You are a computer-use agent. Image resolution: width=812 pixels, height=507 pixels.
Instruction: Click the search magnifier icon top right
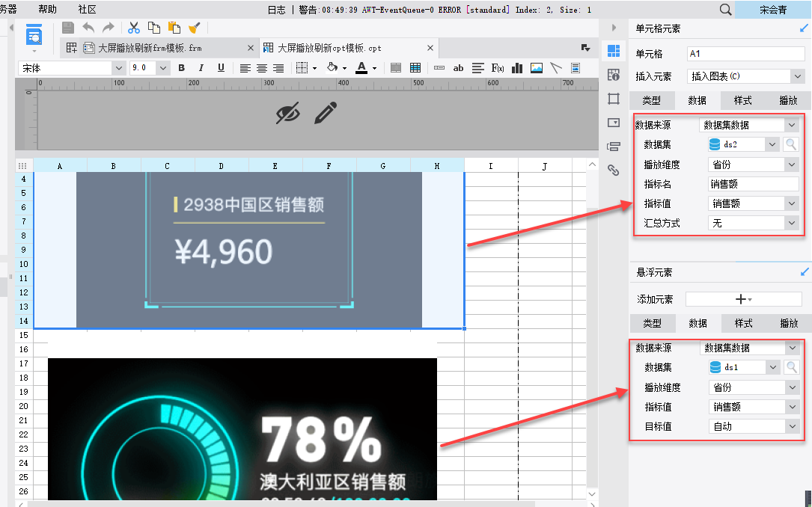pos(725,9)
